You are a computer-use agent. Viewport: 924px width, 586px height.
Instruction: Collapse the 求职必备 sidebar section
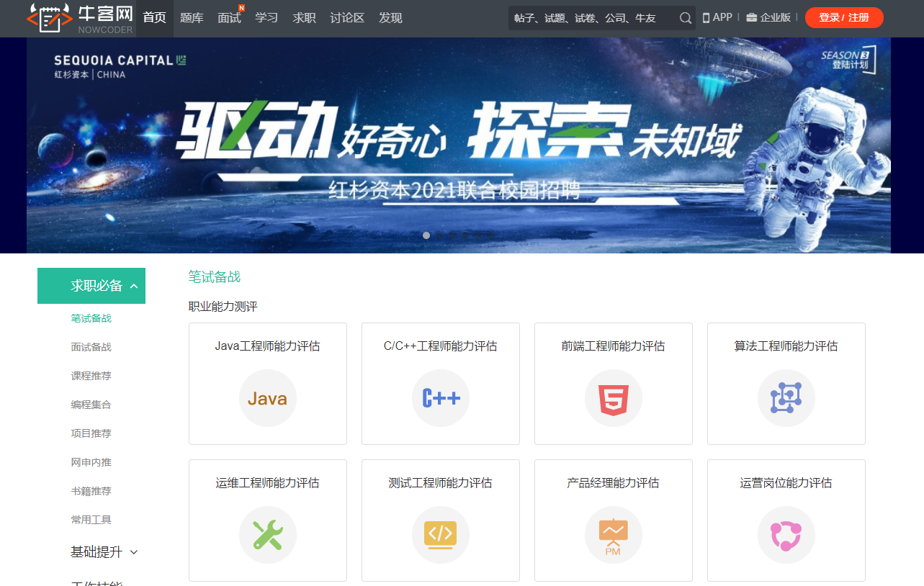tap(91, 286)
